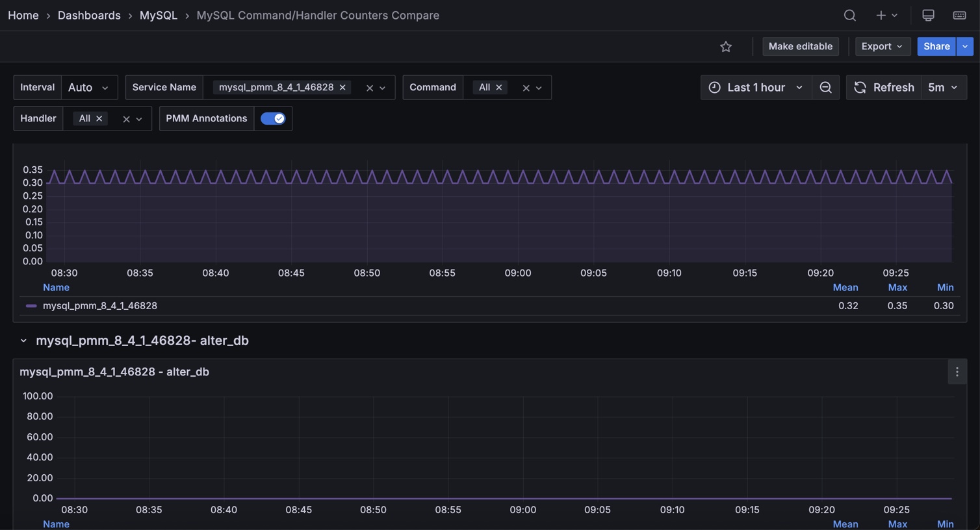The image size is (980, 530).
Task: Collapse the mysql_pmm_8_4_1_46828- alter_db row
Action: pos(23,340)
